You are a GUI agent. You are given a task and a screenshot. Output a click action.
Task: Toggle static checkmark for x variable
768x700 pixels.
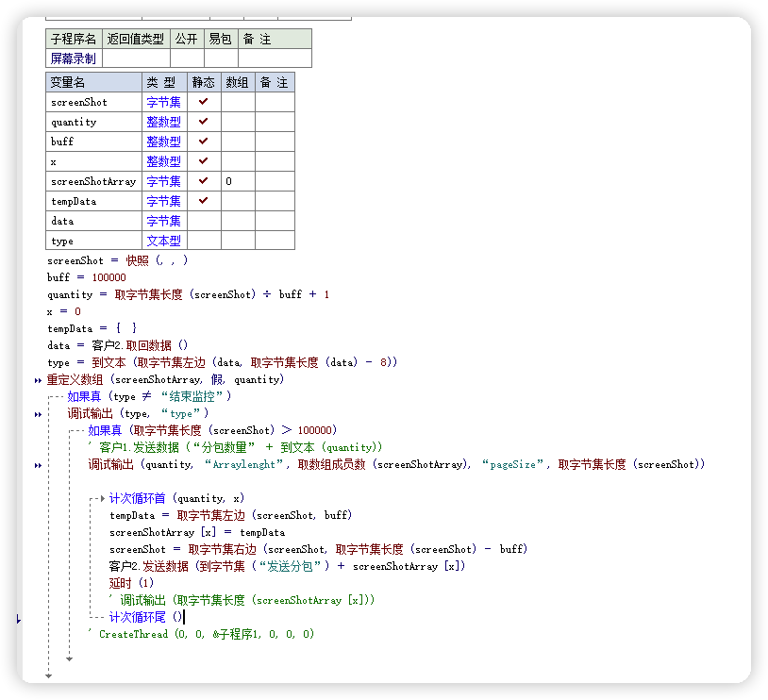(x=203, y=161)
